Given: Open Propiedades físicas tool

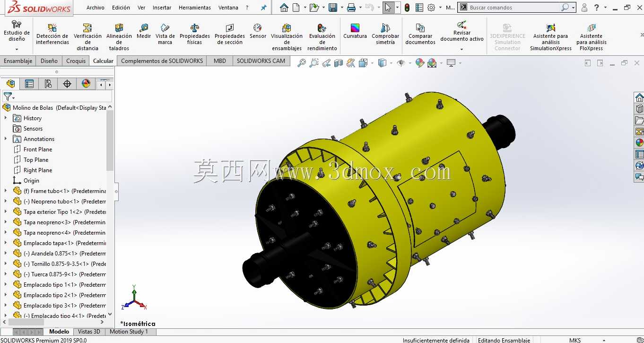Looking at the screenshot, I should (x=194, y=34).
